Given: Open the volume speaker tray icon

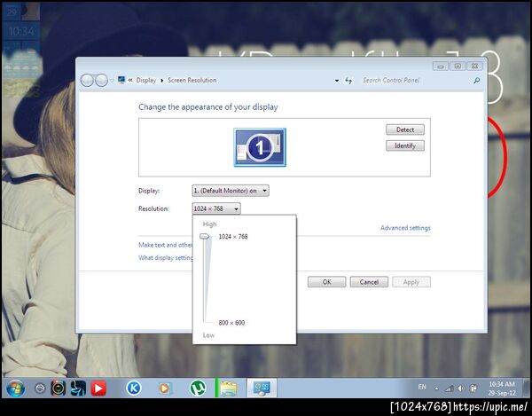Looking at the screenshot, I should click(461, 389).
